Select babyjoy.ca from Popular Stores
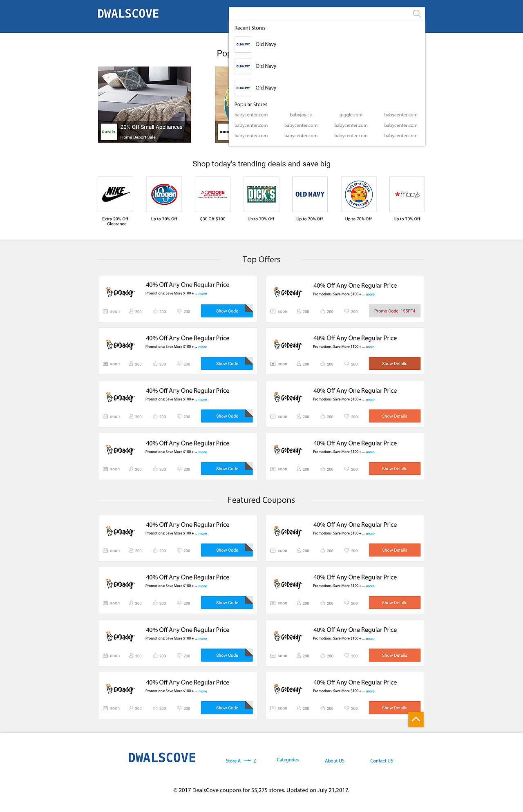523x812 pixels. tap(301, 115)
